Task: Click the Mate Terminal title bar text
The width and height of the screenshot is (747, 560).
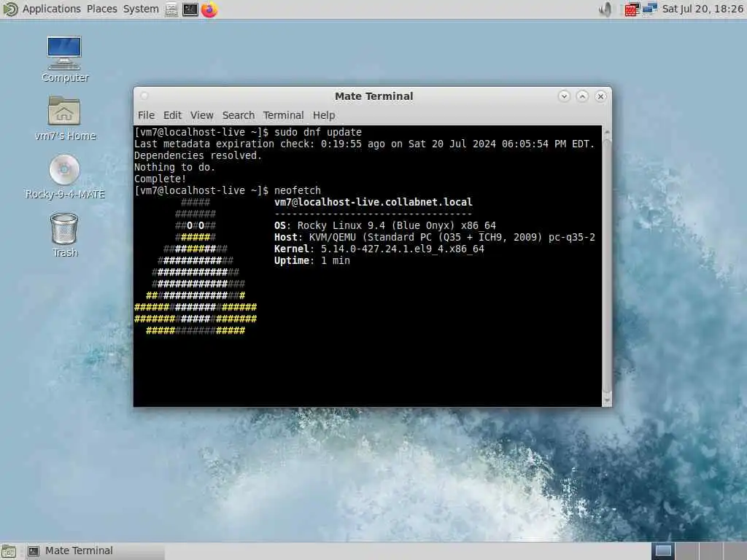Action: point(374,96)
